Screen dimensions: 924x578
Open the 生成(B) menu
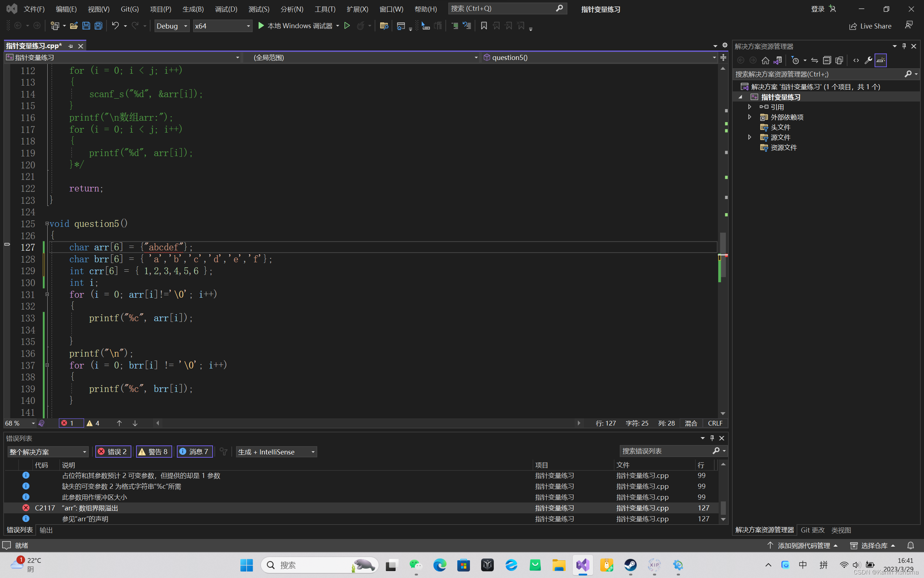click(x=193, y=9)
